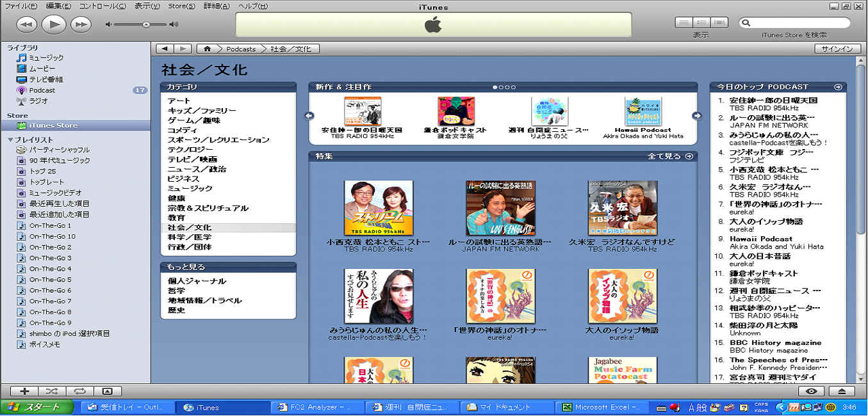Open the トップレート smart playlist
868x416 pixels.
(x=41, y=182)
